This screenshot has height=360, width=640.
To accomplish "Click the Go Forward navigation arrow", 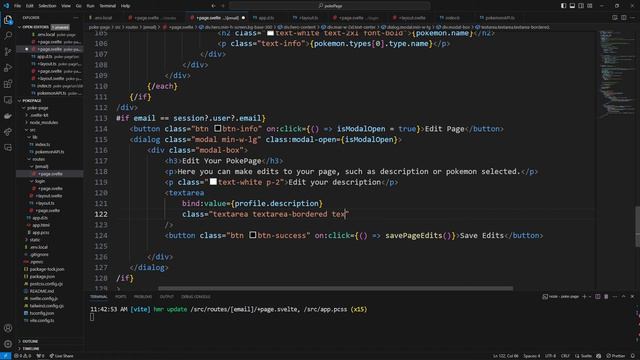I will (223, 6).
